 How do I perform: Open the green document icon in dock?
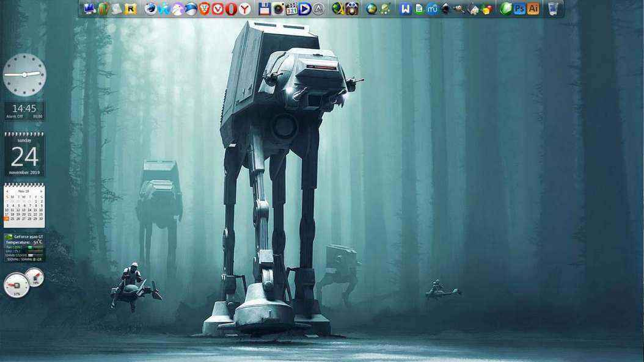pos(419,9)
